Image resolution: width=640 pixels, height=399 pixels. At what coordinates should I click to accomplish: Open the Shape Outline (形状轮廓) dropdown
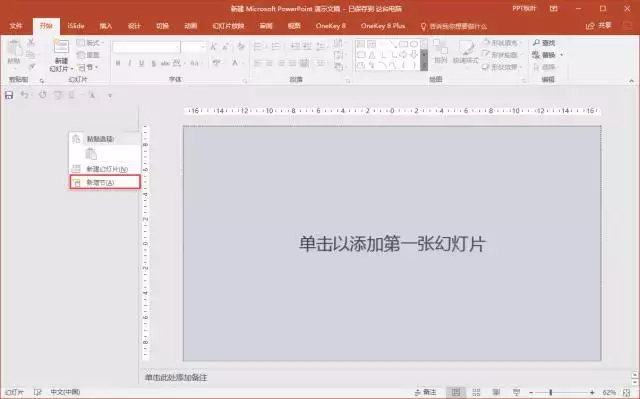pos(501,55)
